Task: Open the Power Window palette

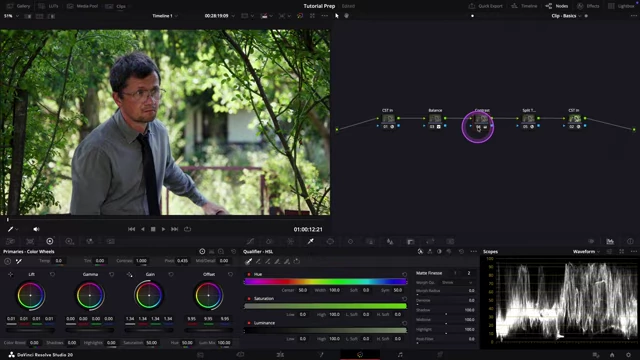Action: pyautogui.click(x=330, y=241)
